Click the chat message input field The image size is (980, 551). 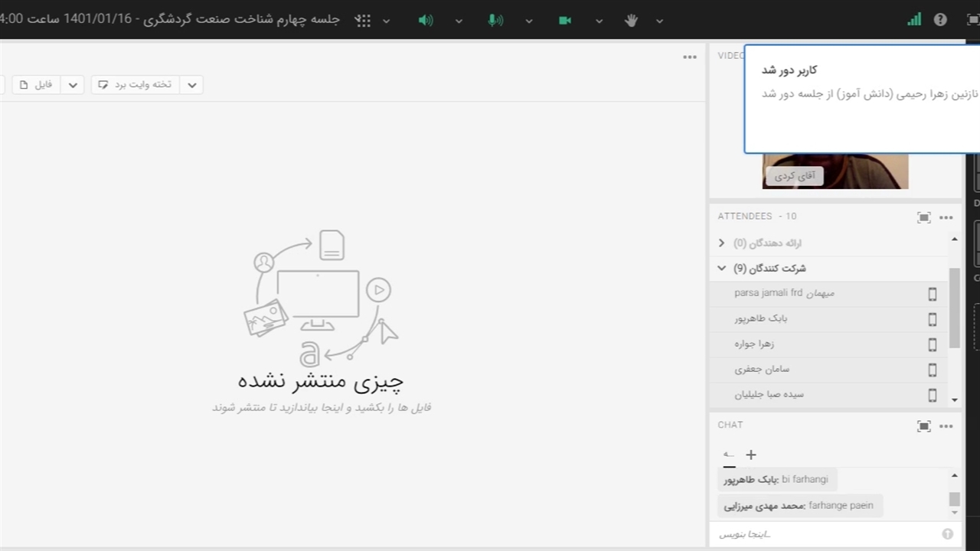[827, 534]
